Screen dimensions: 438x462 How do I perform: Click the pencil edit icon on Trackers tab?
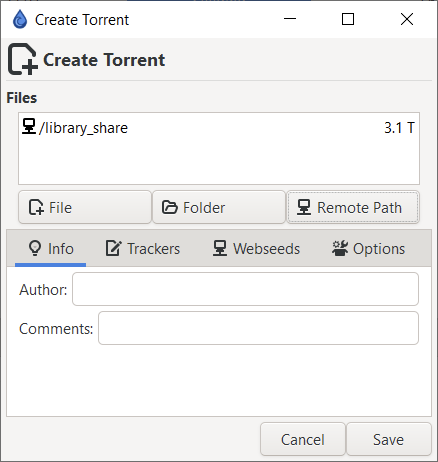coord(114,249)
